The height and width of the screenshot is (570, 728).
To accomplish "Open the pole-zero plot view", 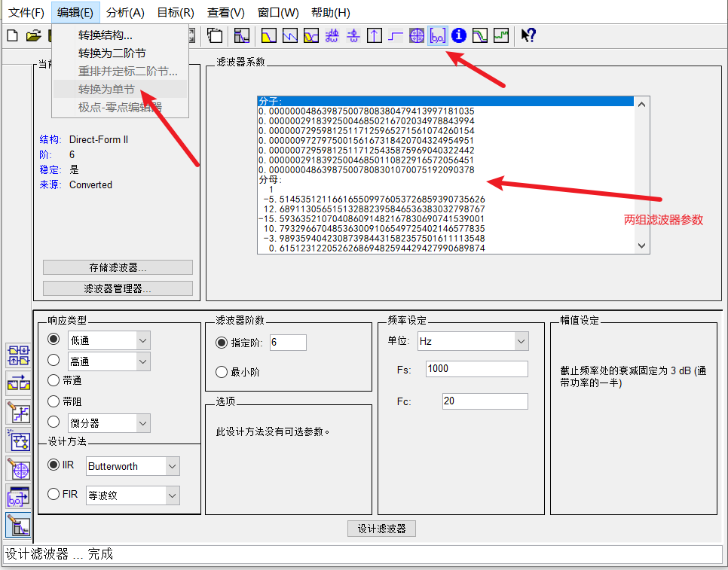I will pos(416,35).
